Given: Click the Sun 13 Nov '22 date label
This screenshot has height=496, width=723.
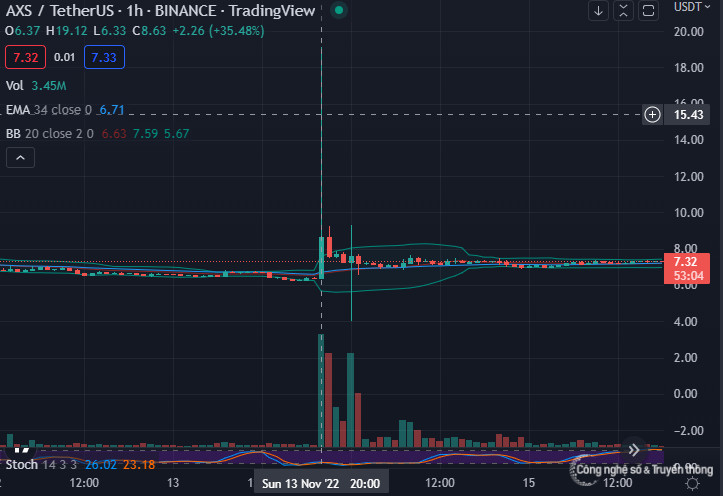Looking at the screenshot, I should (x=298, y=483).
